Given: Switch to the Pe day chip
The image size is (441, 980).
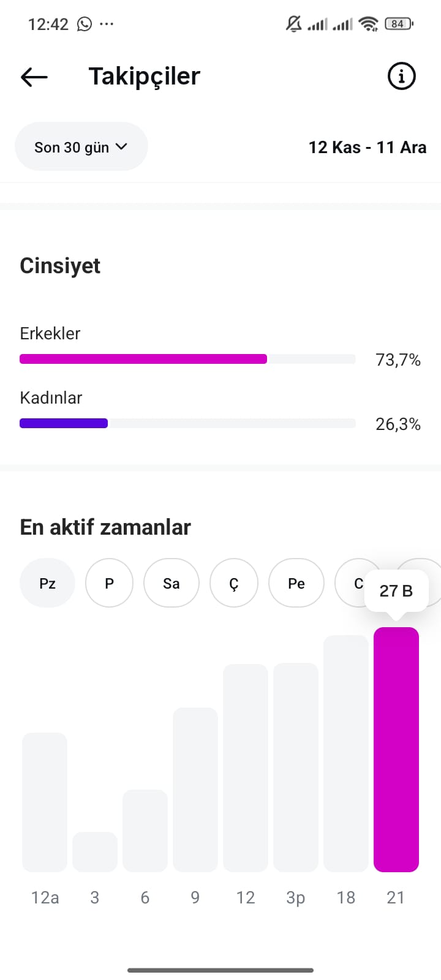Looking at the screenshot, I should (296, 583).
